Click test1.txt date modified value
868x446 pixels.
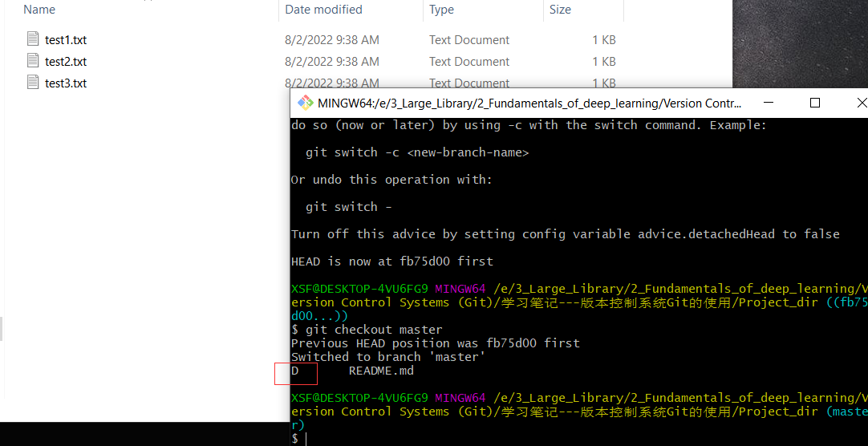331,40
